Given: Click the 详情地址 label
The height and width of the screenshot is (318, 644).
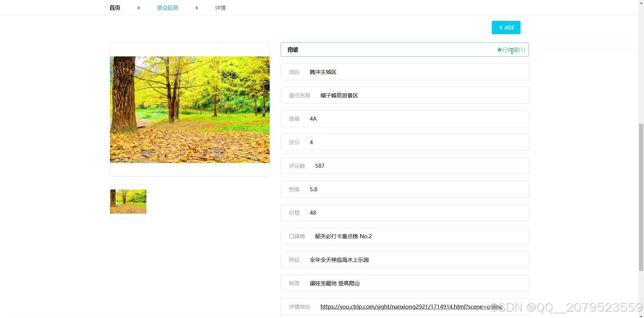Looking at the screenshot, I should tap(300, 307).
